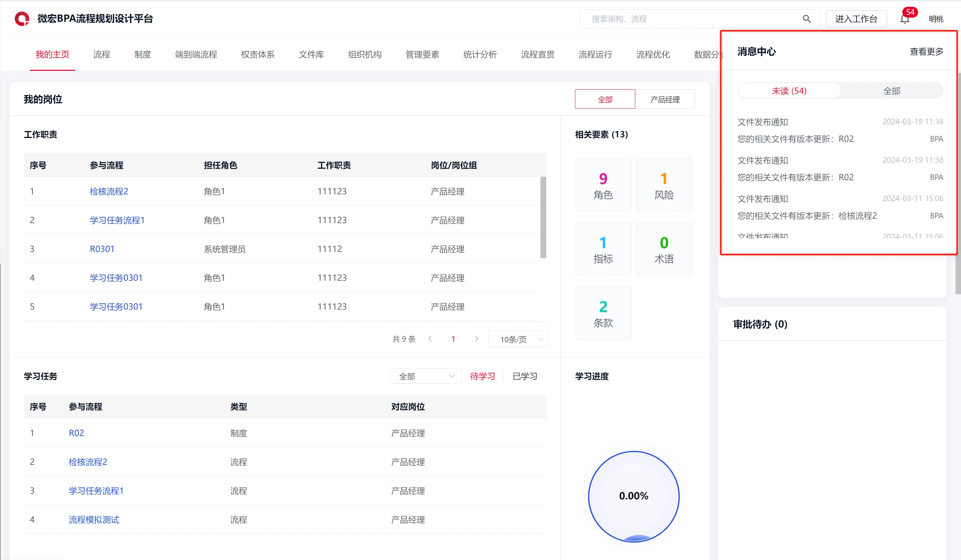Switch to 已学习 learning tasks
Screen dimensions: 961x560
pos(525,376)
